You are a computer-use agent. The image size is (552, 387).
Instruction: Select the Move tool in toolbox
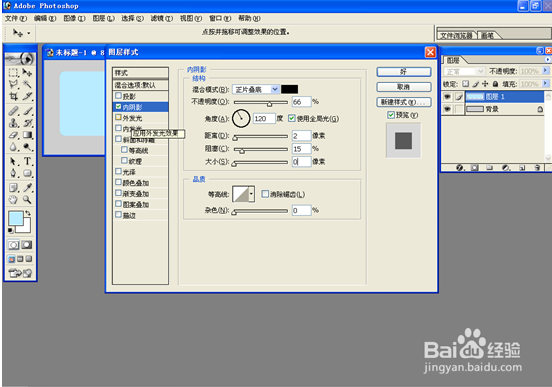click(x=27, y=73)
